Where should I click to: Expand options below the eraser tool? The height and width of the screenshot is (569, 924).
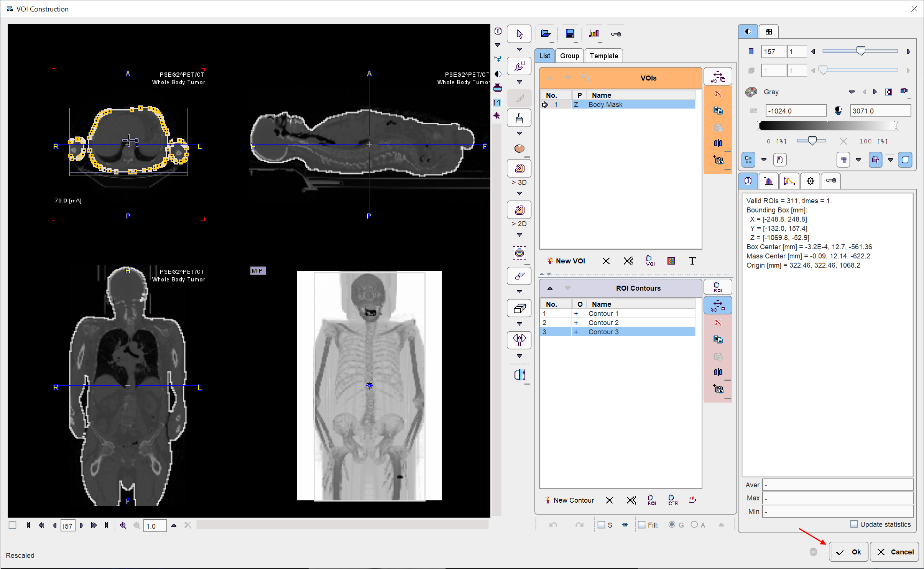pyautogui.click(x=519, y=292)
